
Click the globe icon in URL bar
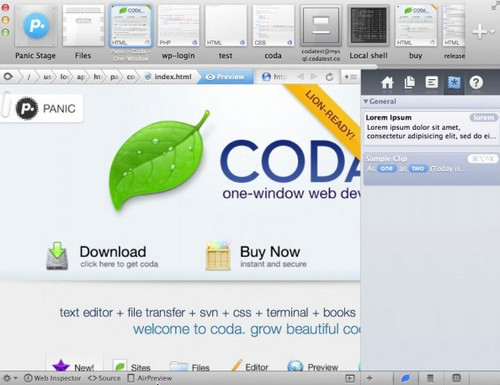pos(266,77)
